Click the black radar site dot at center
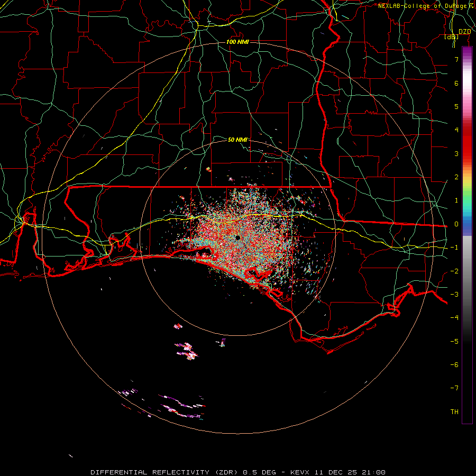Screen dimensions: 476x476 (x=237, y=237)
